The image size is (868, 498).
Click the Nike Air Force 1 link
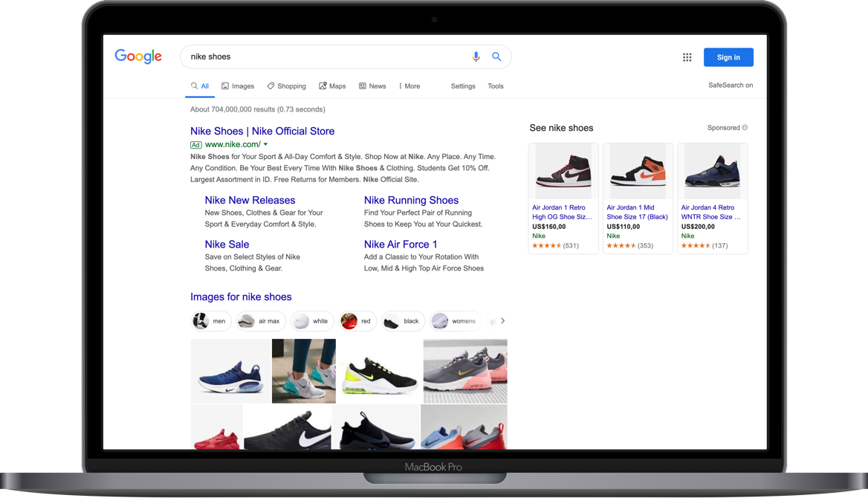[x=401, y=244]
